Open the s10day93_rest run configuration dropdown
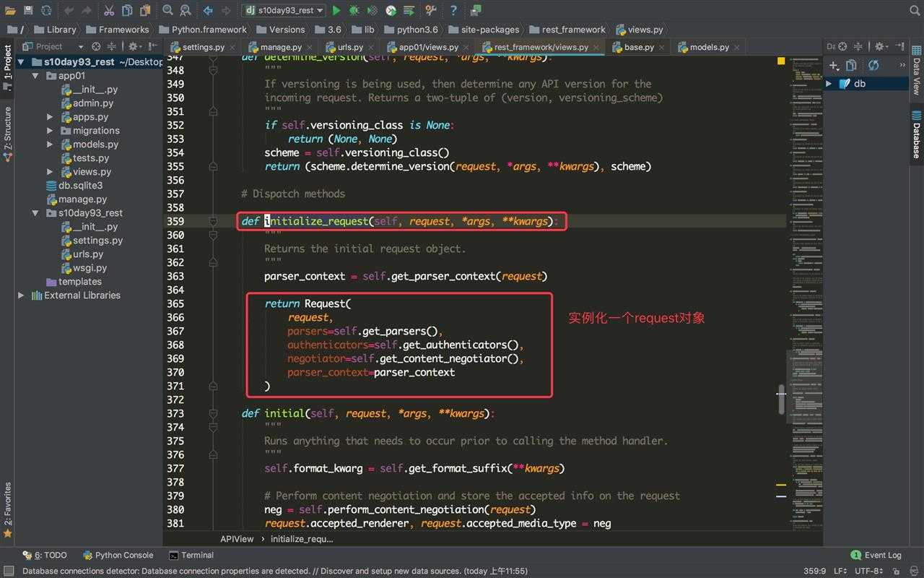Image resolution: width=924 pixels, height=578 pixels. click(x=283, y=10)
